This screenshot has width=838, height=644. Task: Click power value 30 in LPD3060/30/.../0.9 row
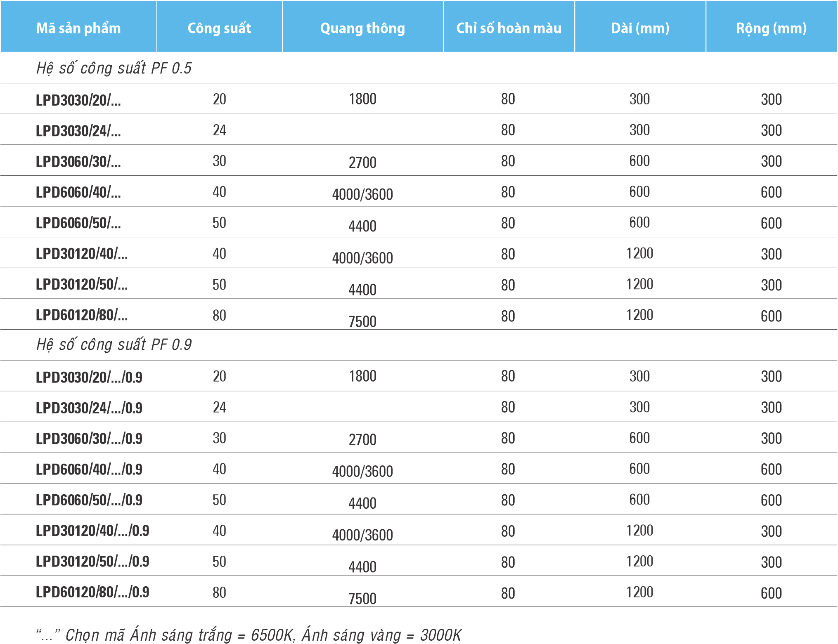pyautogui.click(x=220, y=438)
